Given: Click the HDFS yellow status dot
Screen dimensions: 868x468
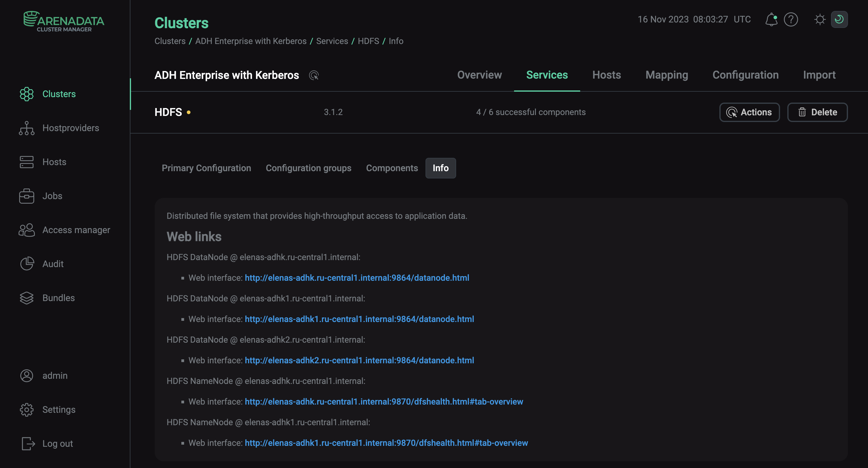Looking at the screenshot, I should pyautogui.click(x=189, y=112).
